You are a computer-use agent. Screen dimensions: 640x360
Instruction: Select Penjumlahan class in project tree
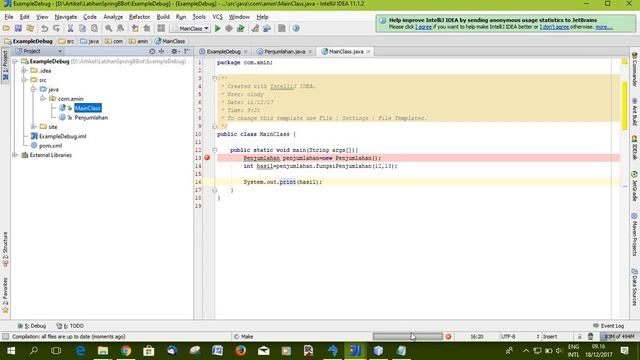(91, 118)
